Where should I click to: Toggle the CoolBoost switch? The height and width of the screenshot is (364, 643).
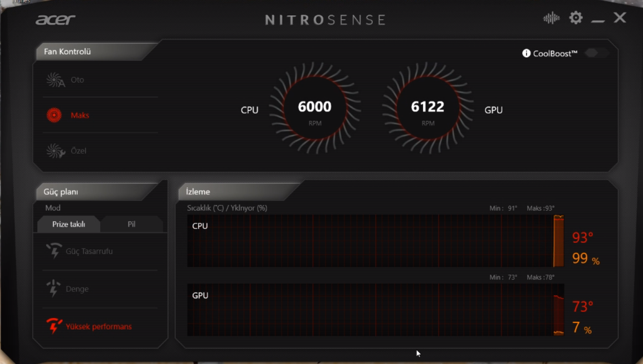pyautogui.click(x=596, y=53)
